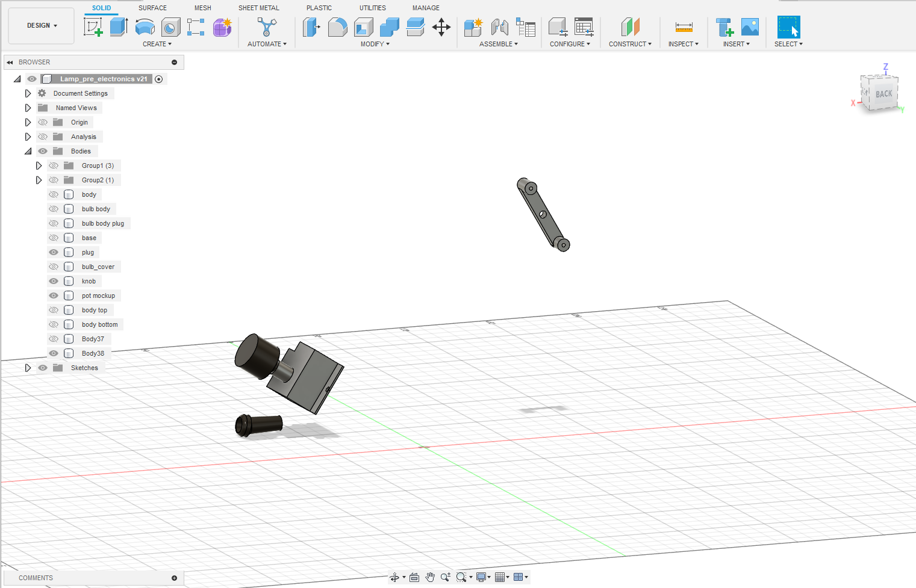Screen dimensions: 916x588
Task: Open the INSPECT menu
Action: [x=684, y=44]
